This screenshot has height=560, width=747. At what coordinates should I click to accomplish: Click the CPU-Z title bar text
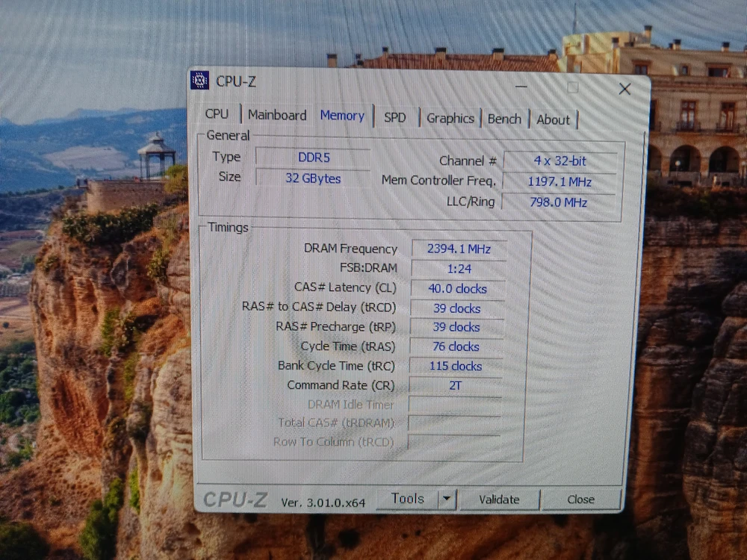pos(236,81)
